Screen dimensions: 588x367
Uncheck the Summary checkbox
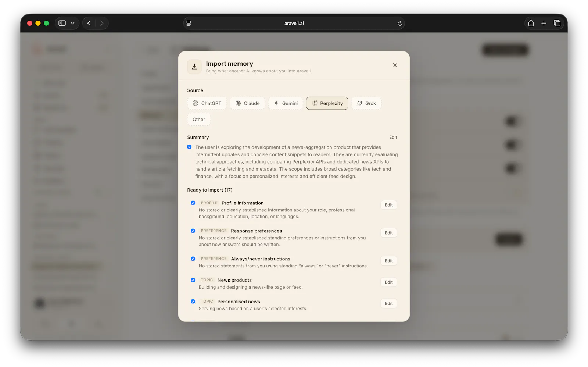[x=189, y=147]
